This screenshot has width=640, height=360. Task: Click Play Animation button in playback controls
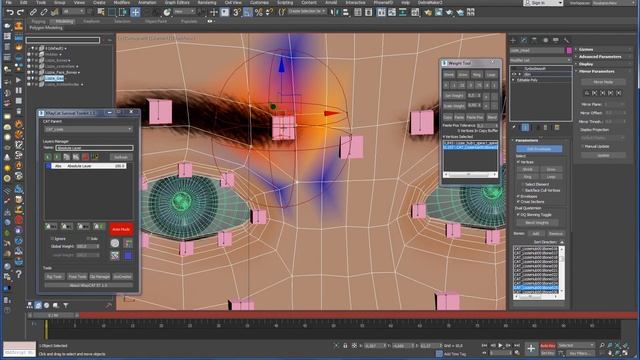pos(500,346)
